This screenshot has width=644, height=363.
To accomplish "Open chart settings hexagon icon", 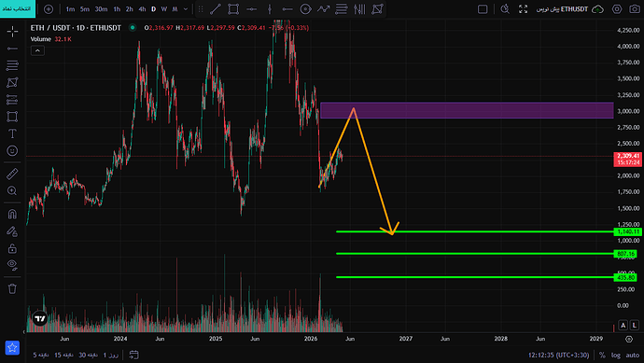I will [x=617, y=9].
